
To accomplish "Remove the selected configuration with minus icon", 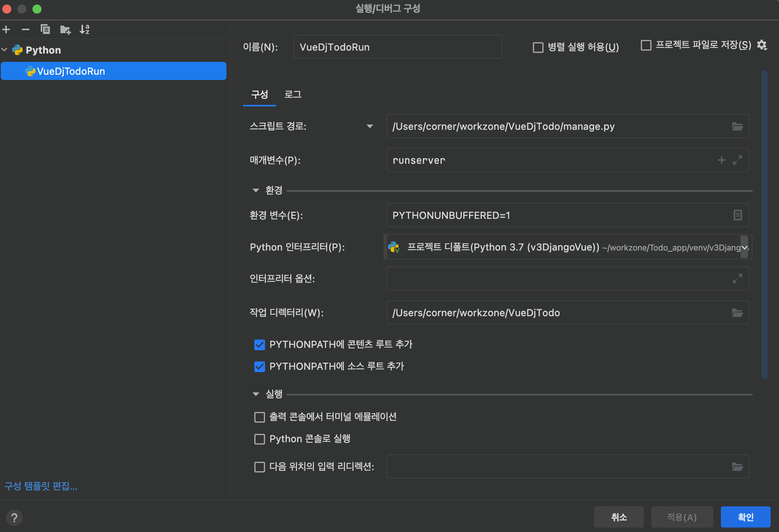I will tap(26, 29).
